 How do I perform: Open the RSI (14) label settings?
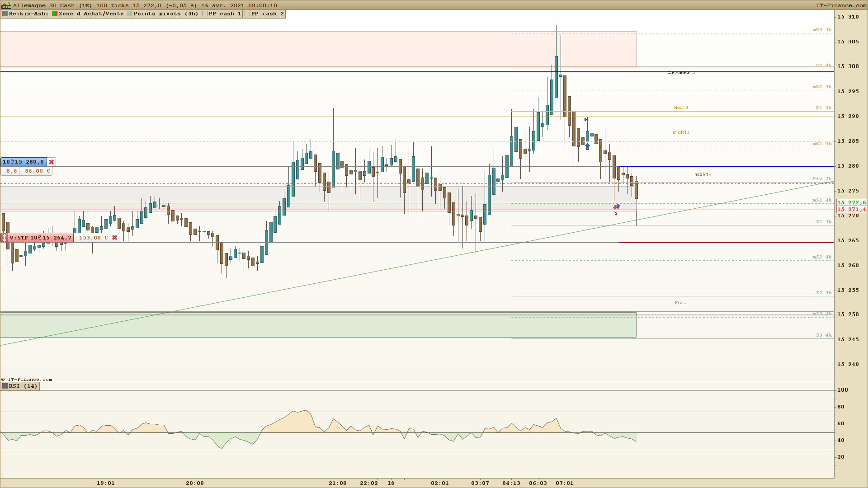(23, 386)
